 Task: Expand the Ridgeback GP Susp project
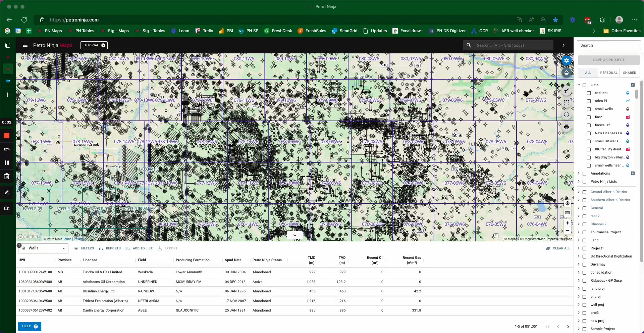pos(579,281)
